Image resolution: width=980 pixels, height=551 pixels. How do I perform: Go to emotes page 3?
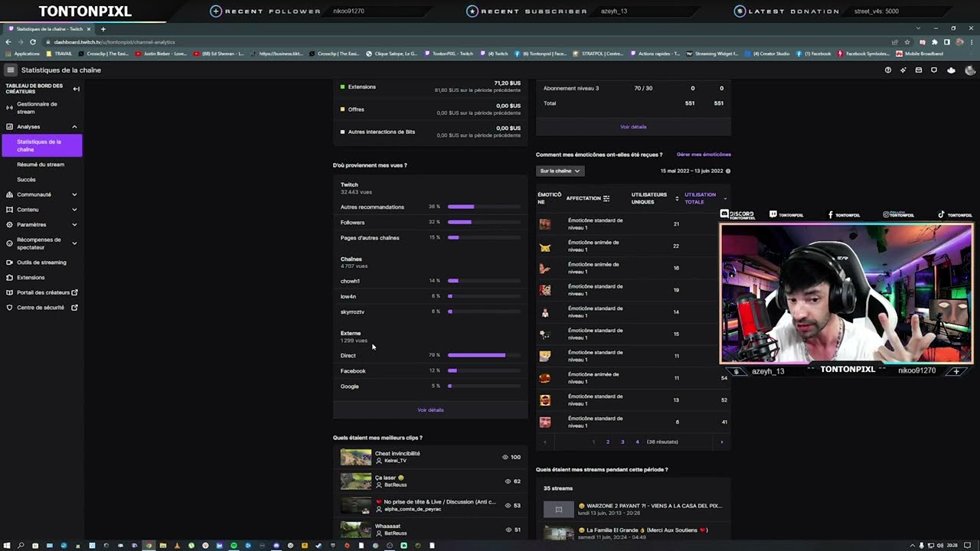point(622,442)
